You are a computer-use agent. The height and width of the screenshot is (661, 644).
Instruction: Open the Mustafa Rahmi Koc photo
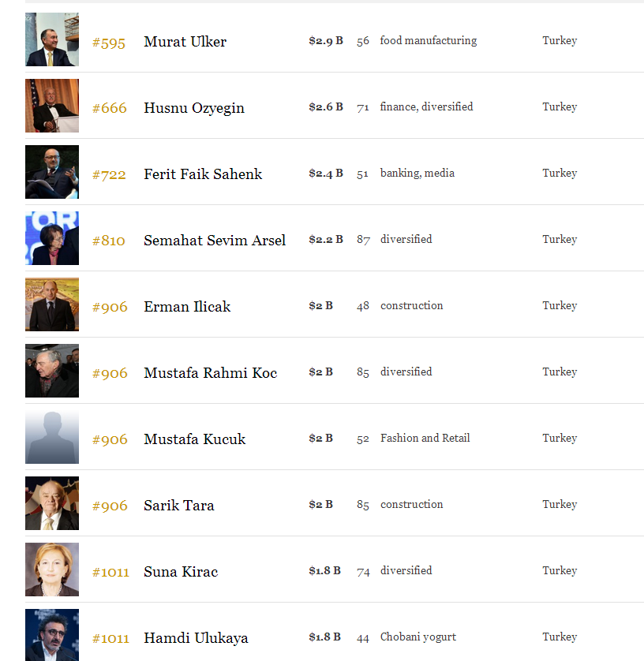click(x=52, y=371)
